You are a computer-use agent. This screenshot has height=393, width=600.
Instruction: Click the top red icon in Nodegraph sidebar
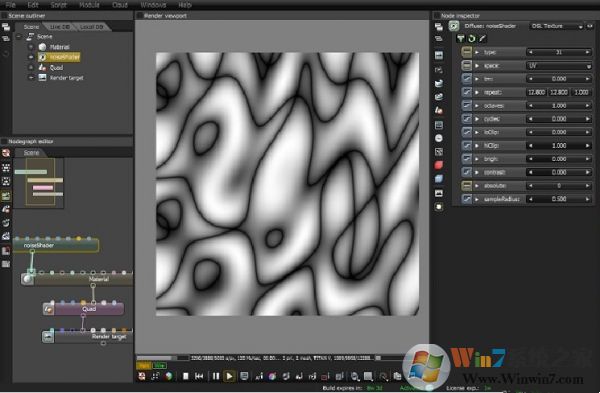click(6, 153)
